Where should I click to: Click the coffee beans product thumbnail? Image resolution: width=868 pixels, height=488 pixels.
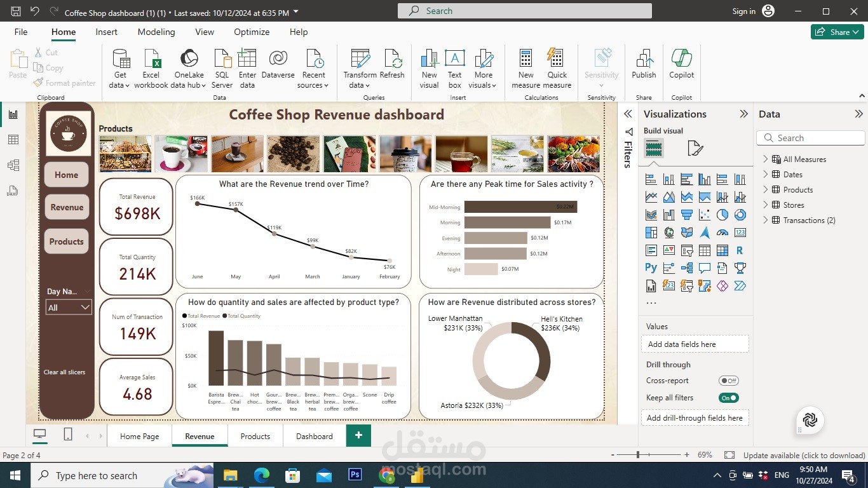tap(294, 154)
